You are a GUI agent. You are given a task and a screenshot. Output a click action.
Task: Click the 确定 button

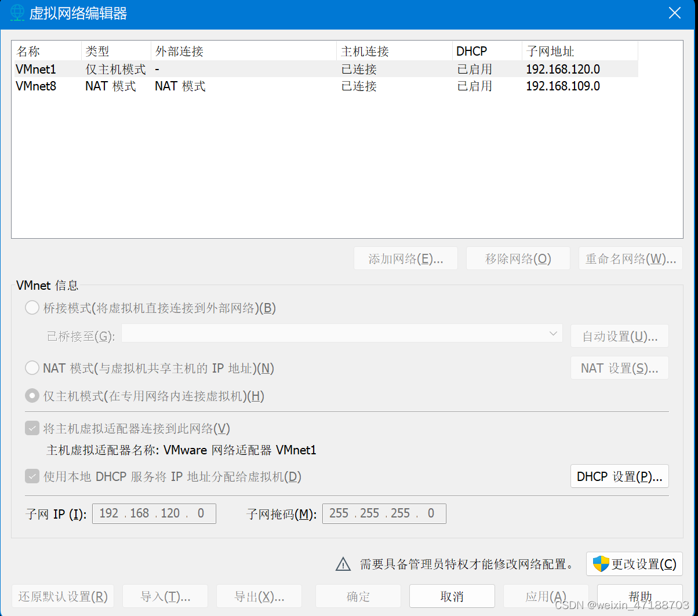tap(358, 596)
